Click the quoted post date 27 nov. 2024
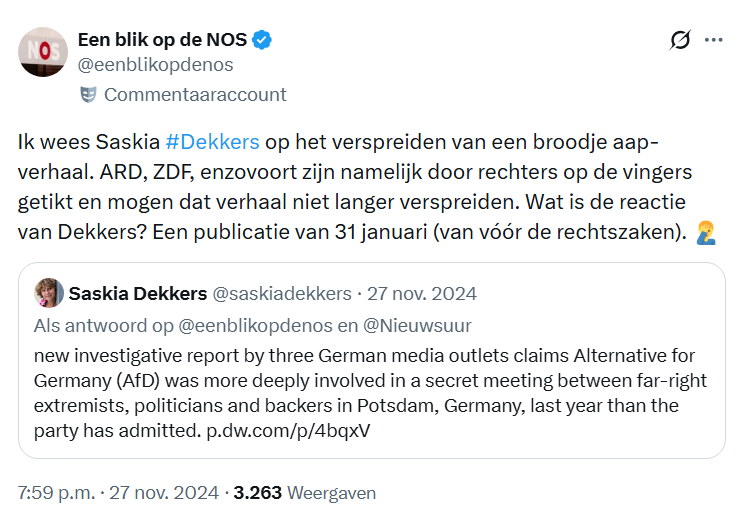This screenshot has width=745, height=525. pyautogui.click(x=422, y=293)
